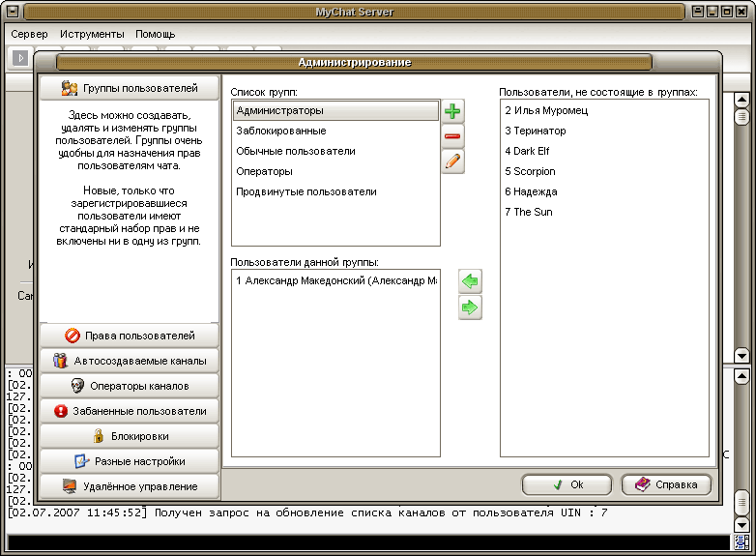Open the Разные настройки section
This screenshot has width=756, height=556.
(x=130, y=461)
